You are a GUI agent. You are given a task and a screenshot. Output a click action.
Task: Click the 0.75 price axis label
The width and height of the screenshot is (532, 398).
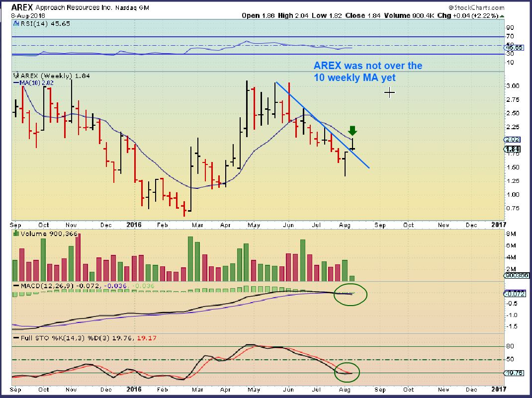pos(513,208)
